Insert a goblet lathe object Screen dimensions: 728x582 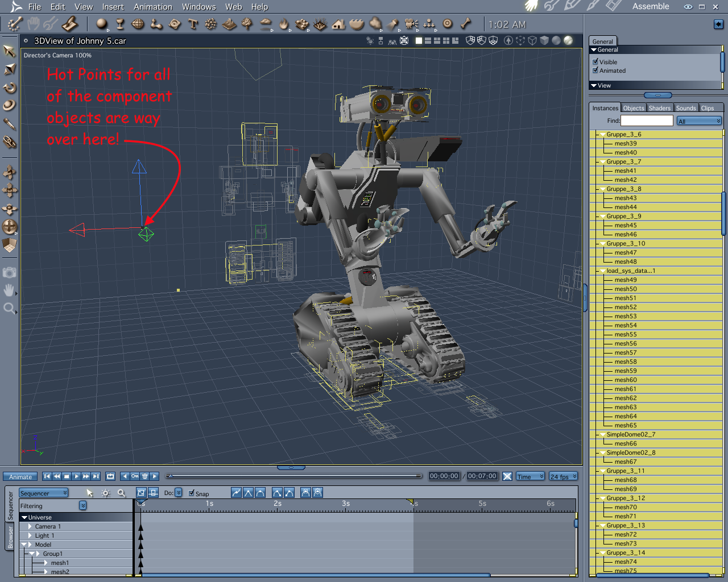tap(120, 24)
